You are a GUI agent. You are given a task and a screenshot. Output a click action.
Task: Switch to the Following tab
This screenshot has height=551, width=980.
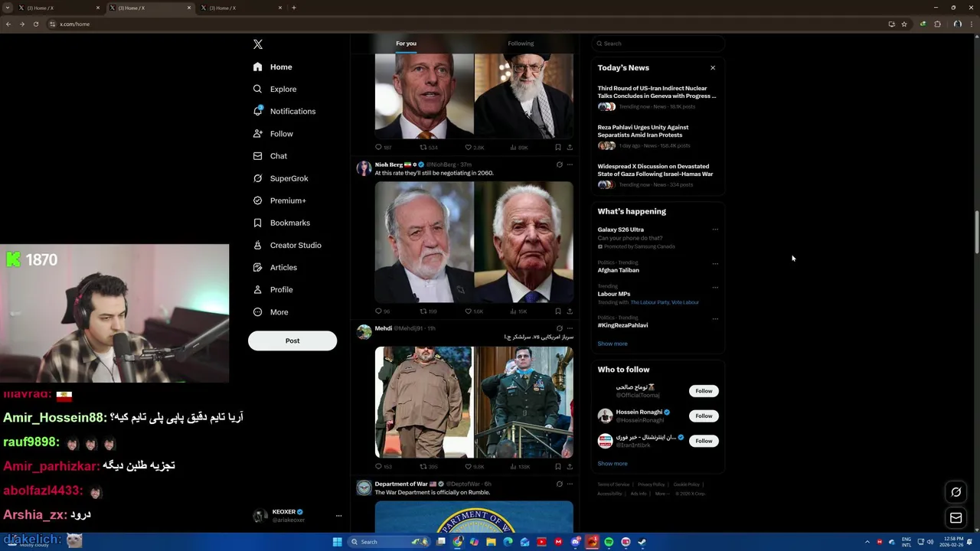coord(521,44)
